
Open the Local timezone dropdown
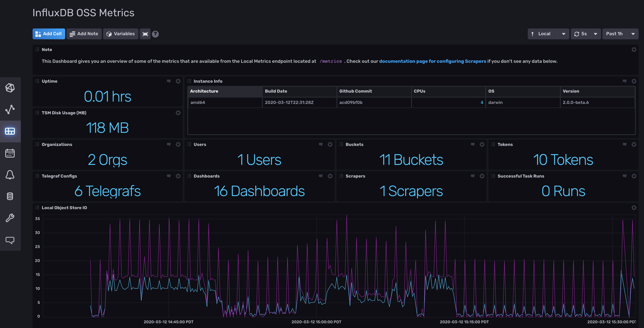click(x=548, y=34)
